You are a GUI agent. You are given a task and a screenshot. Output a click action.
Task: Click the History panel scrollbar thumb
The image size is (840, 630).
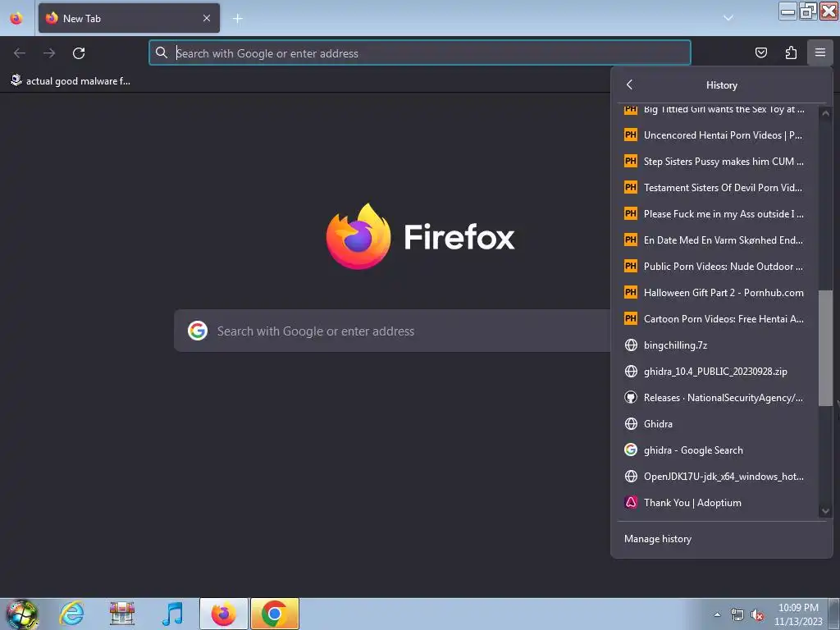pyautogui.click(x=825, y=348)
